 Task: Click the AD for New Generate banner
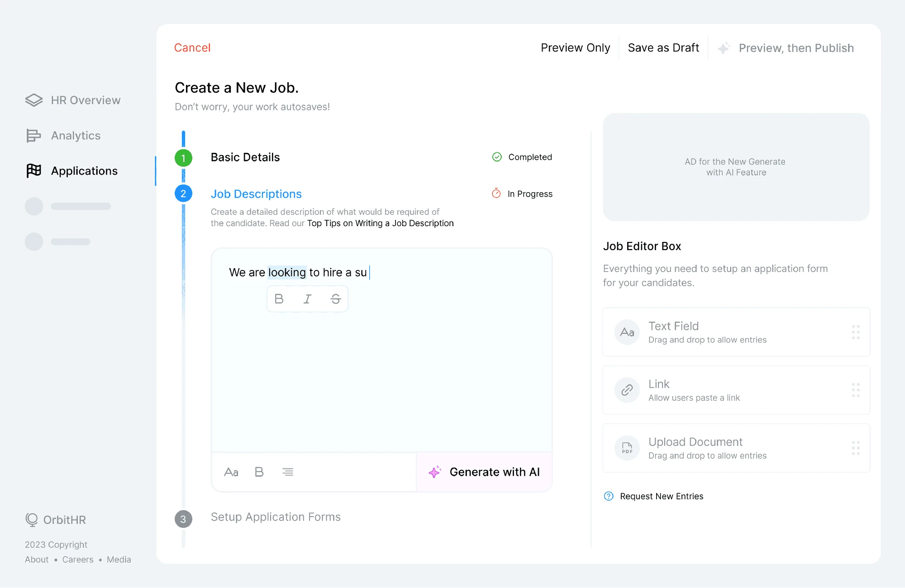click(736, 167)
